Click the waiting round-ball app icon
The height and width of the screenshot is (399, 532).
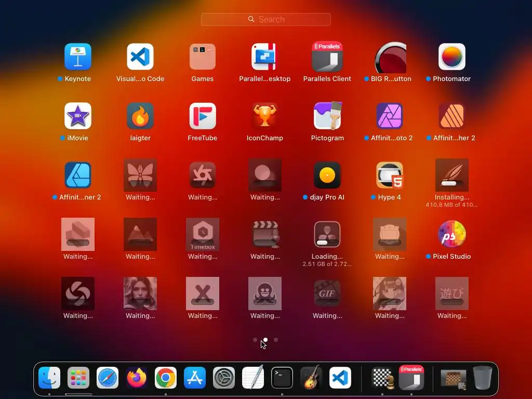tap(264, 175)
